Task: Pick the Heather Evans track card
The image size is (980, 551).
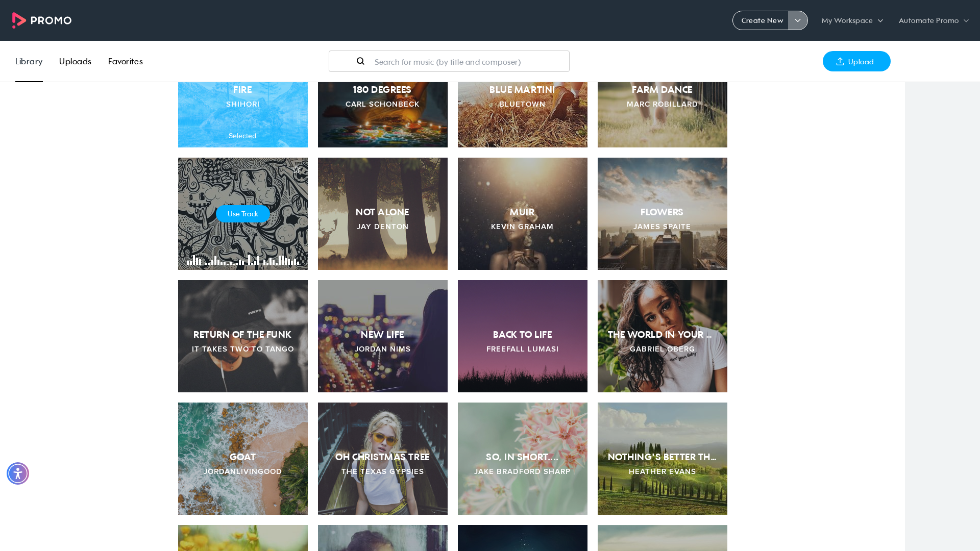Action: click(663, 459)
